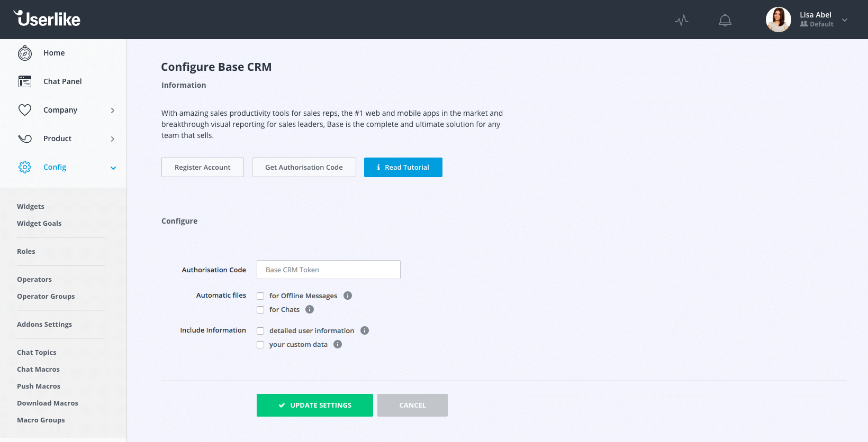Open the activity pulse icon
868x442 pixels.
click(x=682, y=20)
